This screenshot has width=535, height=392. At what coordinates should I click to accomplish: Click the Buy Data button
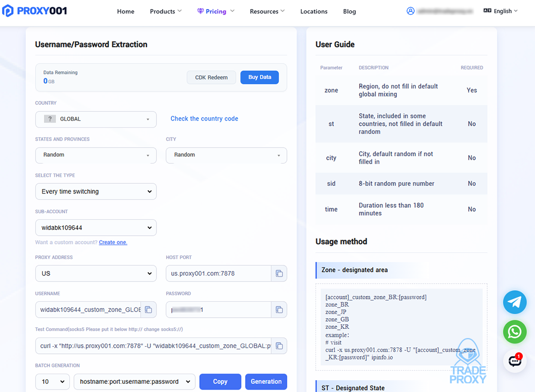(259, 77)
